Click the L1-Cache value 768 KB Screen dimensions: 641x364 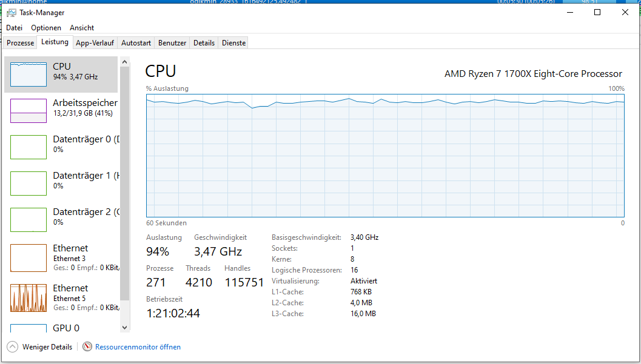pos(361,292)
